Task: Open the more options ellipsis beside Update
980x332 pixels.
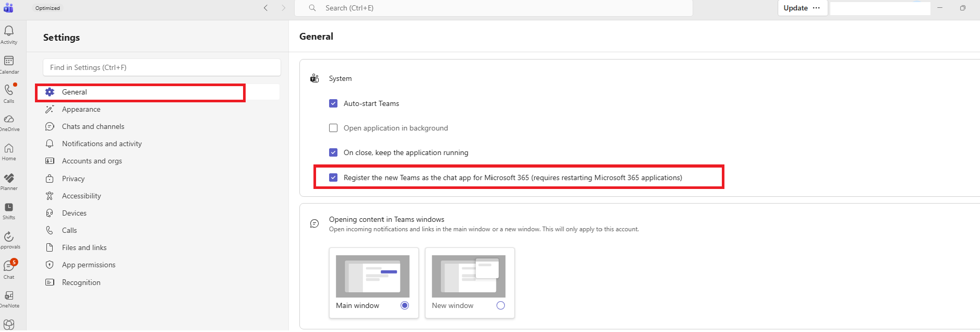Action: point(816,8)
